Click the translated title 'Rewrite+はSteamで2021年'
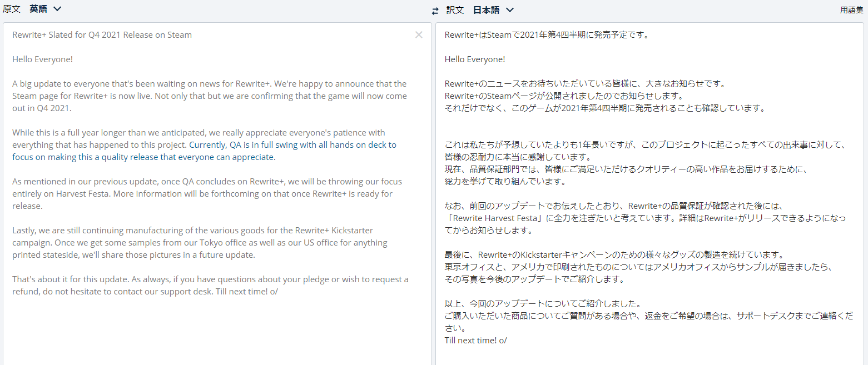Screen dimensions: 868x365 [547, 35]
